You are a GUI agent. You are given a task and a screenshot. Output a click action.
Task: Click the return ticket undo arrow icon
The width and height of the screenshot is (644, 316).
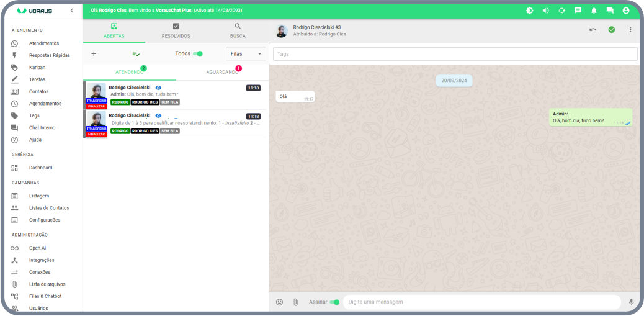click(593, 30)
